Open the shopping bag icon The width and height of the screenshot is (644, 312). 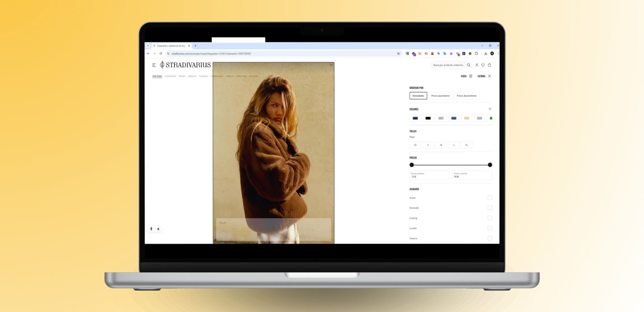pos(489,65)
